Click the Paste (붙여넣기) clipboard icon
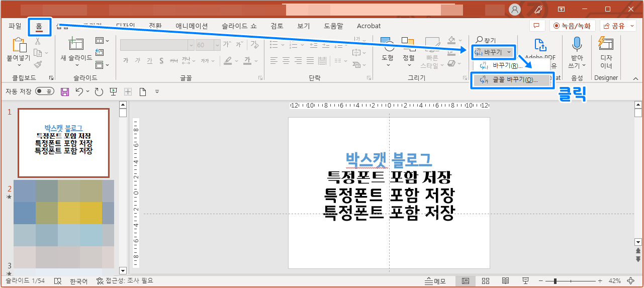The image size is (644, 288). pyautogui.click(x=19, y=45)
